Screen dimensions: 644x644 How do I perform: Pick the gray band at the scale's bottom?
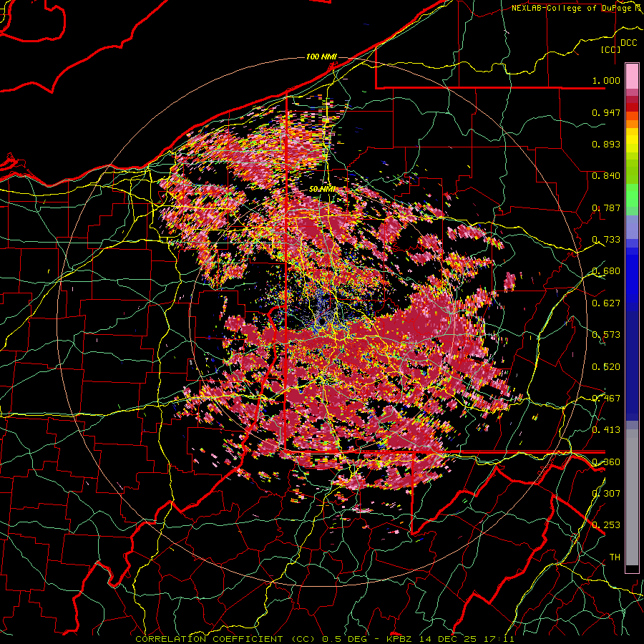pyautogui.click(x=632, y=497)
